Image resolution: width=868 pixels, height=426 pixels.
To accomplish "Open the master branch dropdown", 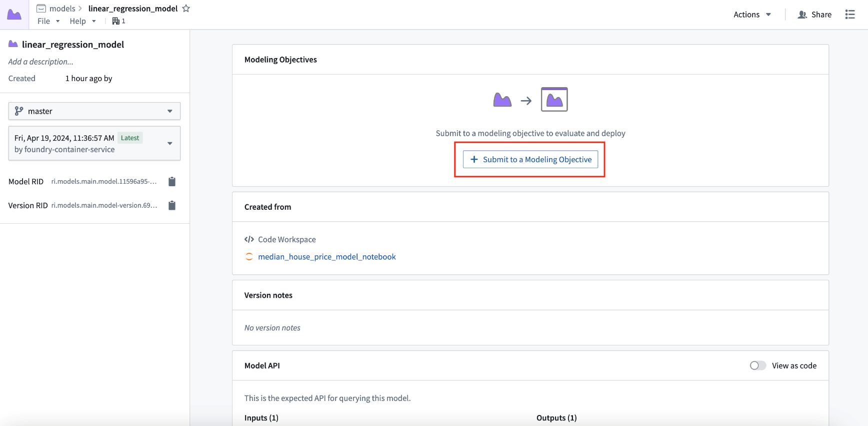I will click(94, 111).
